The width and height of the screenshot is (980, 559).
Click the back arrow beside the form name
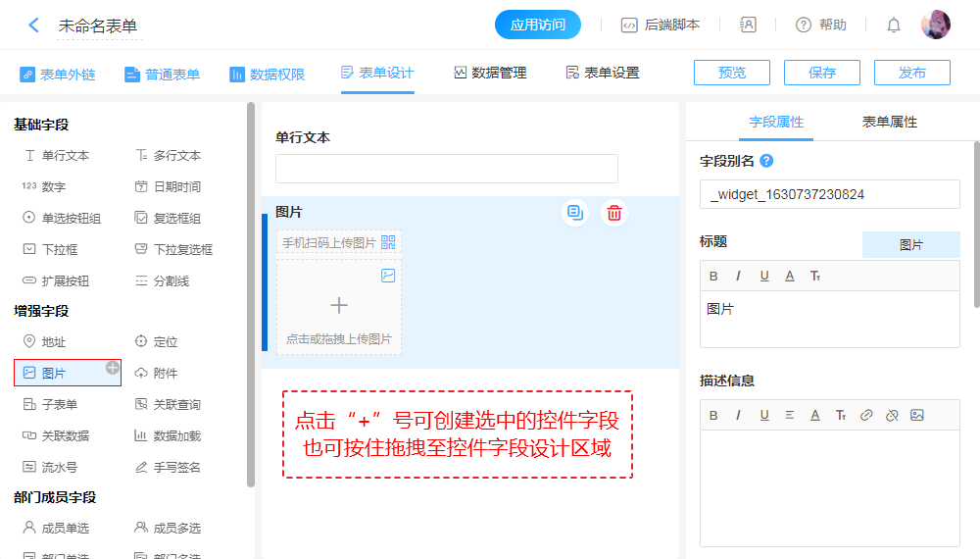tap(33, 25)
